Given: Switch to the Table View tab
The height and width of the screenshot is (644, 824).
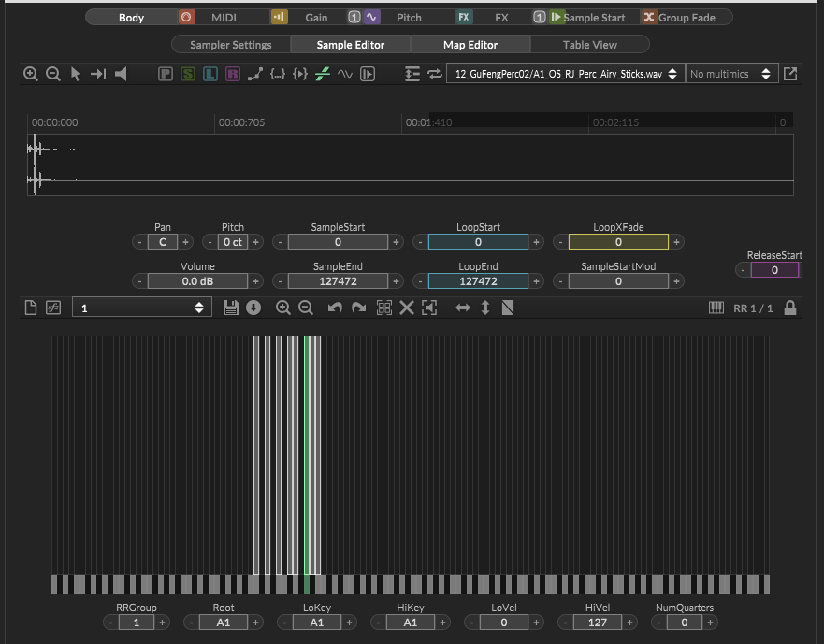Looking at the screenshot, I should [589, 45].
